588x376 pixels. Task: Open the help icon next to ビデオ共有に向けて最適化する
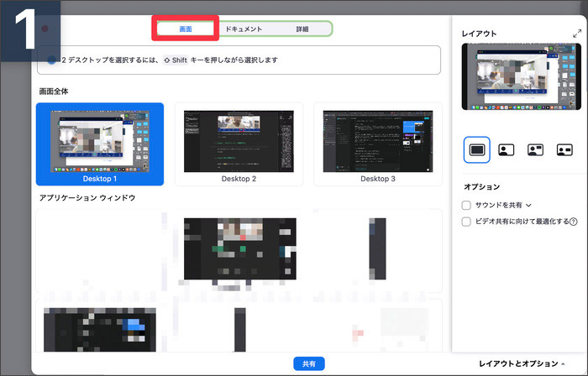[574, 222]
